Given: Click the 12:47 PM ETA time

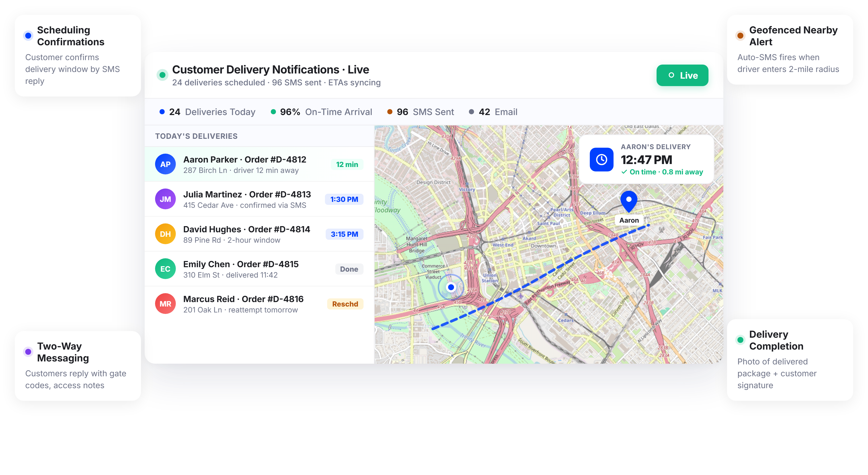Looking at the screenshot, I should 646,160.
